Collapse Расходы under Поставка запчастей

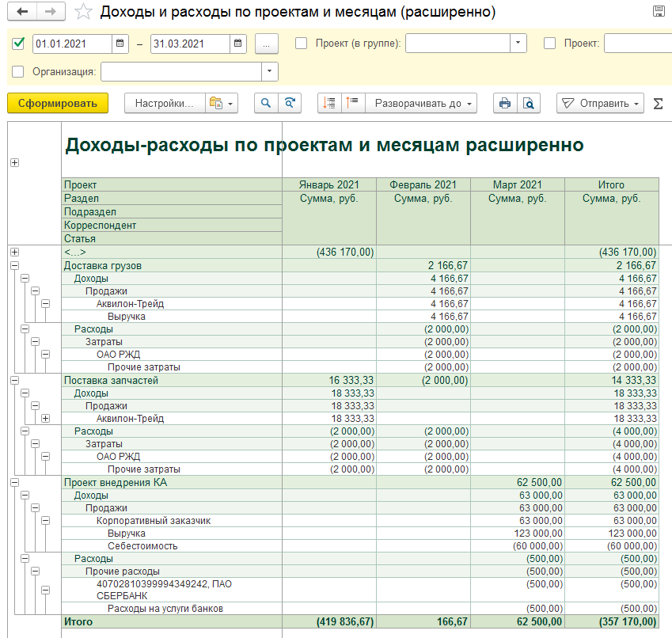(x=25, y=431)
